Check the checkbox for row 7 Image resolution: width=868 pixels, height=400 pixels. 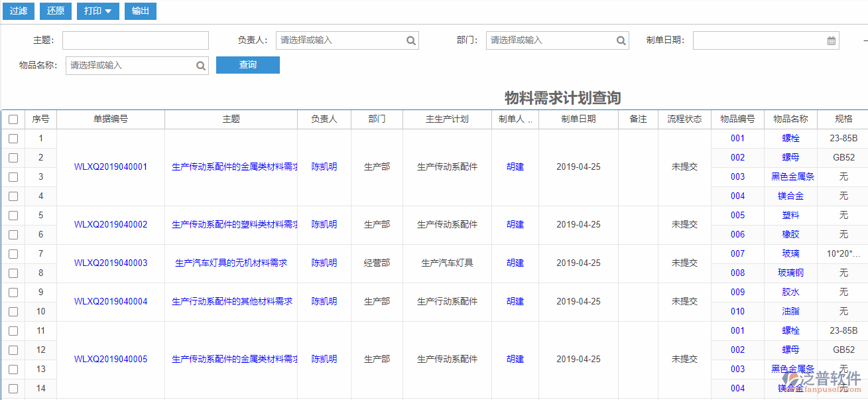click(13, 253)
